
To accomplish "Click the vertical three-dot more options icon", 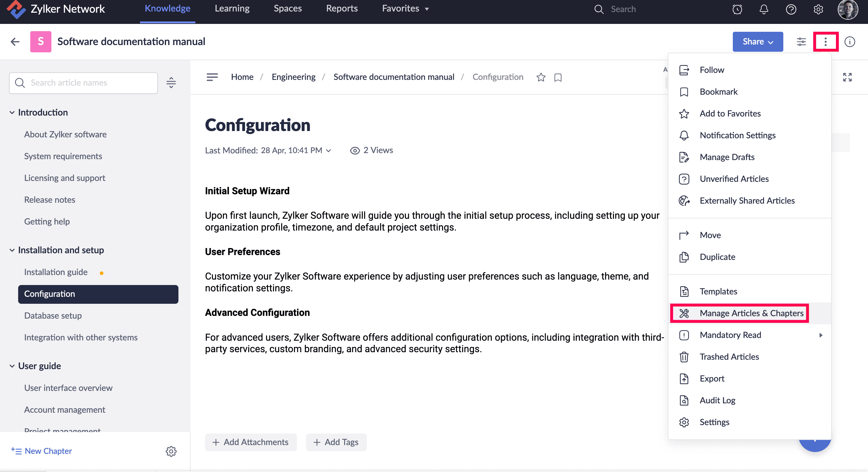I will click(x=825, y=42).
